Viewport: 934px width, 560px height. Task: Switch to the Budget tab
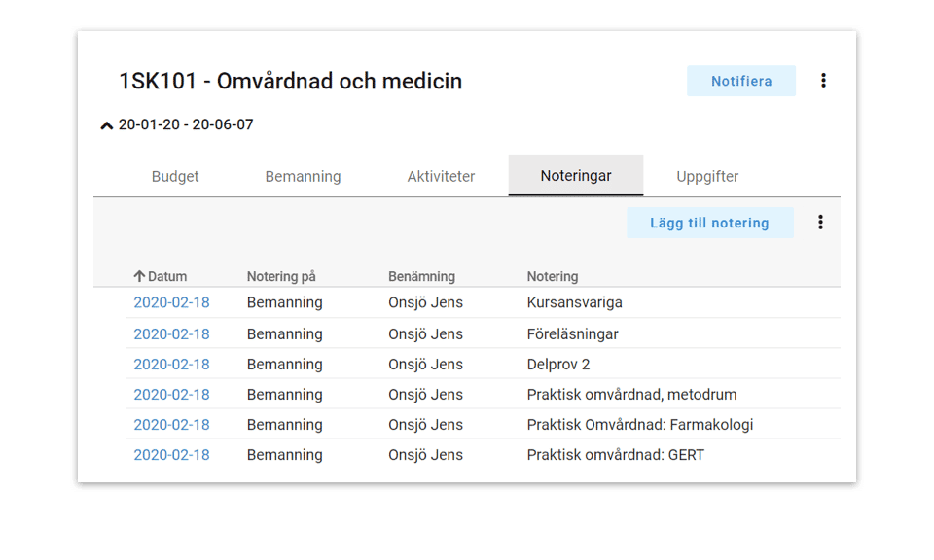(x=175, y=177)
